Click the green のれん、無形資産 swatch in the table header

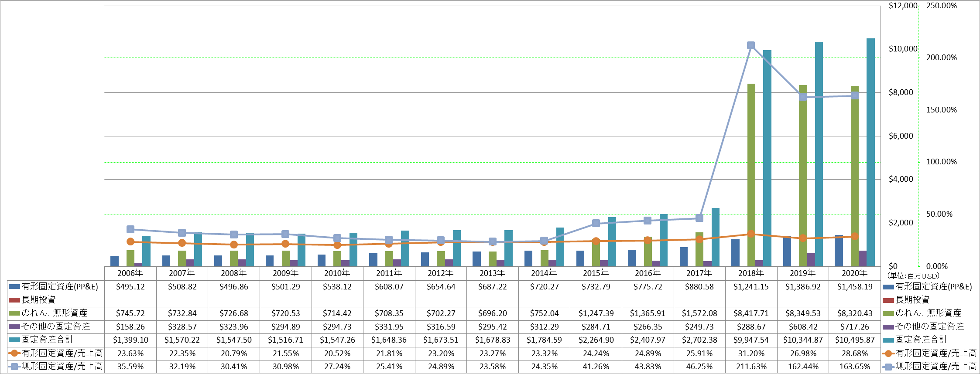[x=14, y=313]
